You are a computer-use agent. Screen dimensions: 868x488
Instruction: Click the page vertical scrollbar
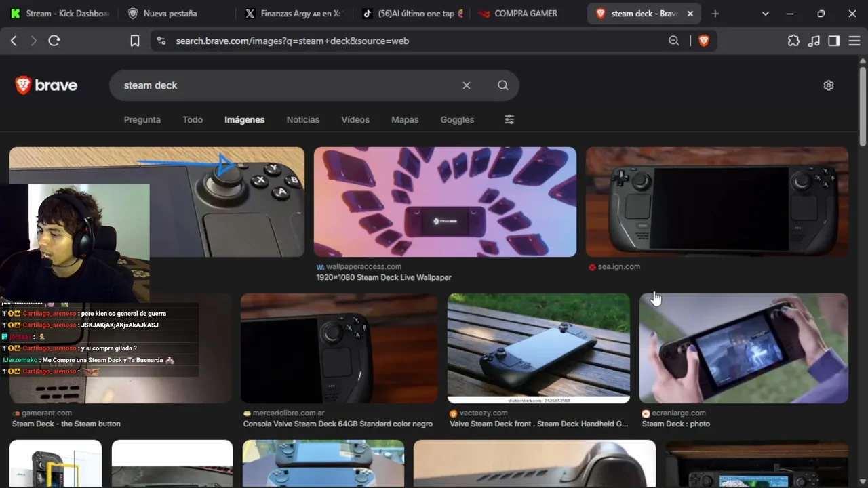click(863, 105)
